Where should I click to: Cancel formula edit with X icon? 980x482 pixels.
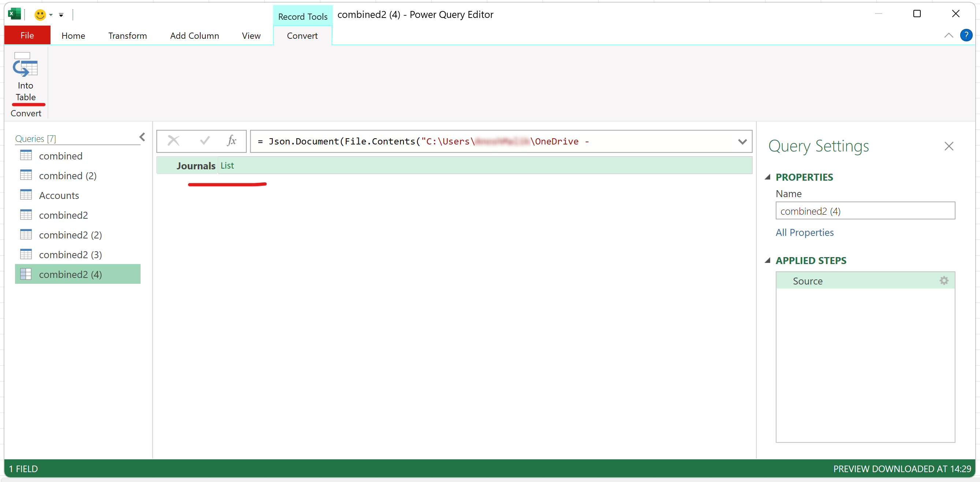click(174, 141)
